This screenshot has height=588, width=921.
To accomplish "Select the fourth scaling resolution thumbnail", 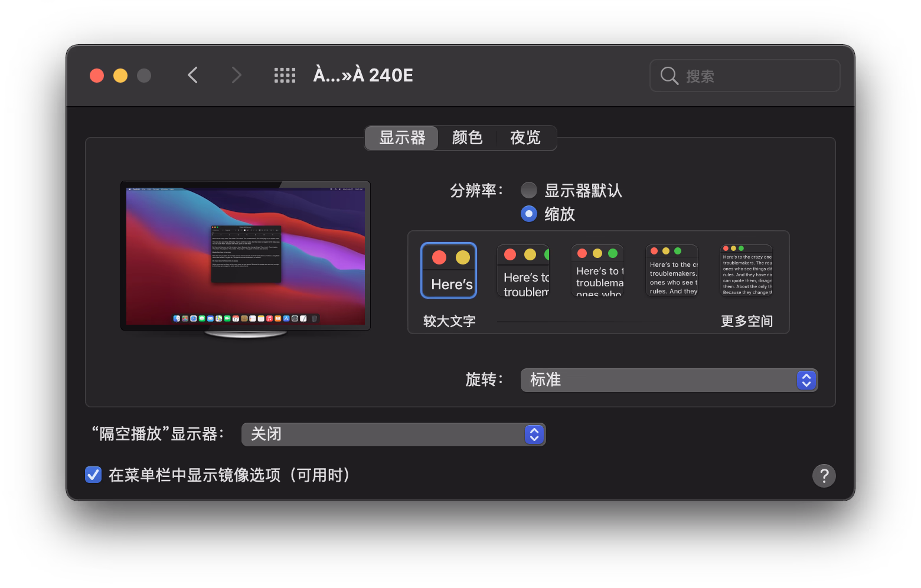I will point(672,270).
